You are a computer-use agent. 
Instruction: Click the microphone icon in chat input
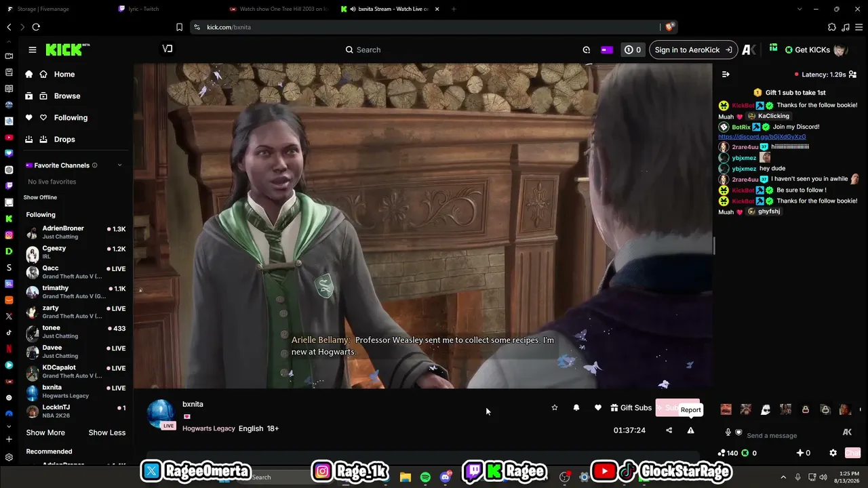[x=728, y=432]
